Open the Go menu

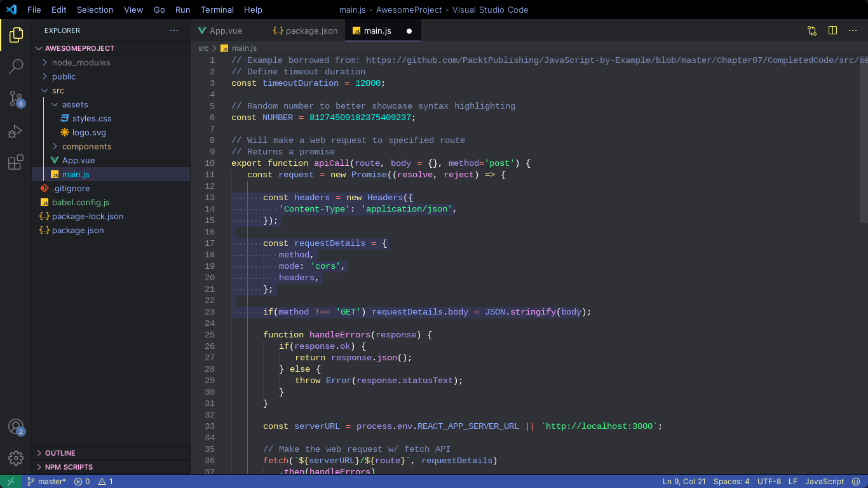point(159,10)
